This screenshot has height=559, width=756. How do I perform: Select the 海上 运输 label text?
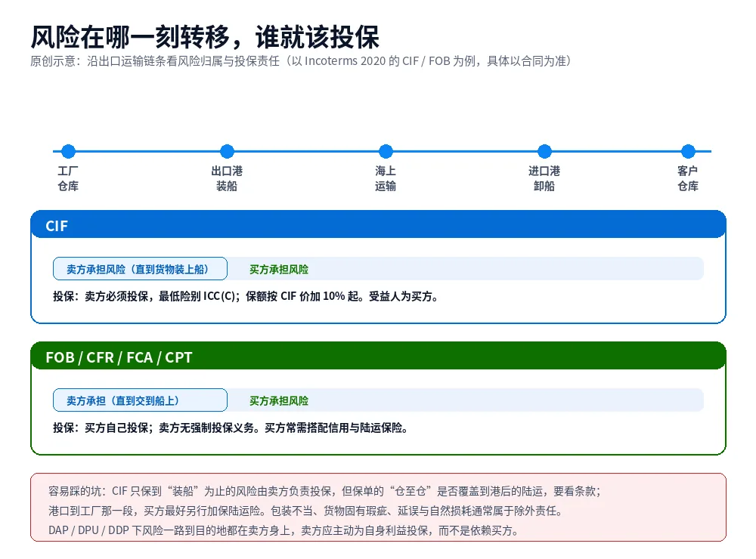386,178
